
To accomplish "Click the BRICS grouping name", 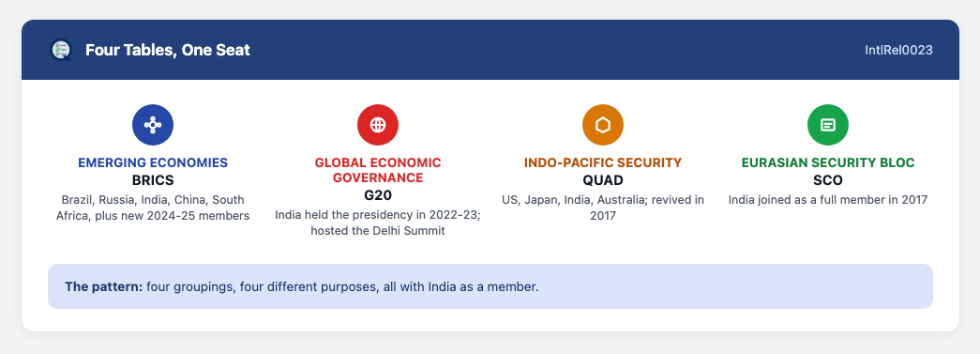I will [x=153, y=180].
